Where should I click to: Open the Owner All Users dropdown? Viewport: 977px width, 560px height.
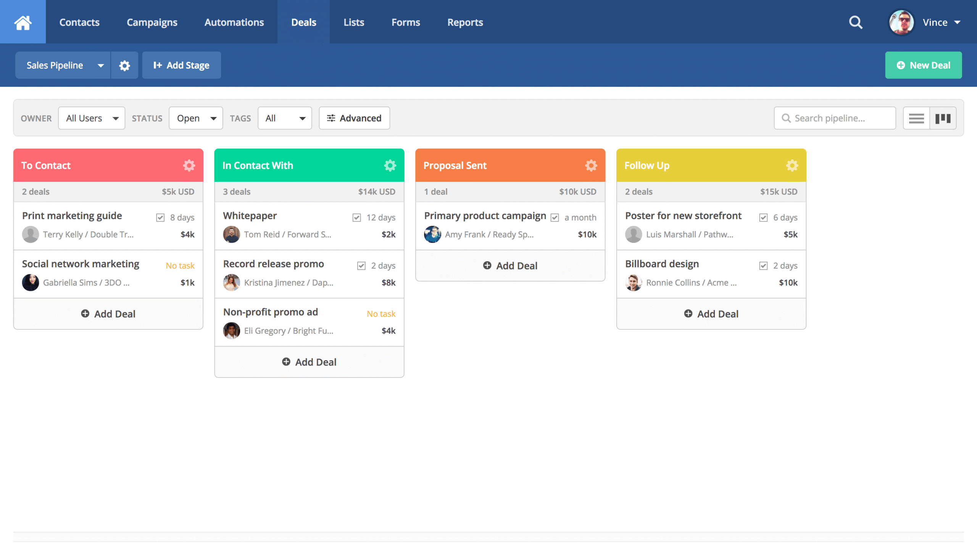92,118
